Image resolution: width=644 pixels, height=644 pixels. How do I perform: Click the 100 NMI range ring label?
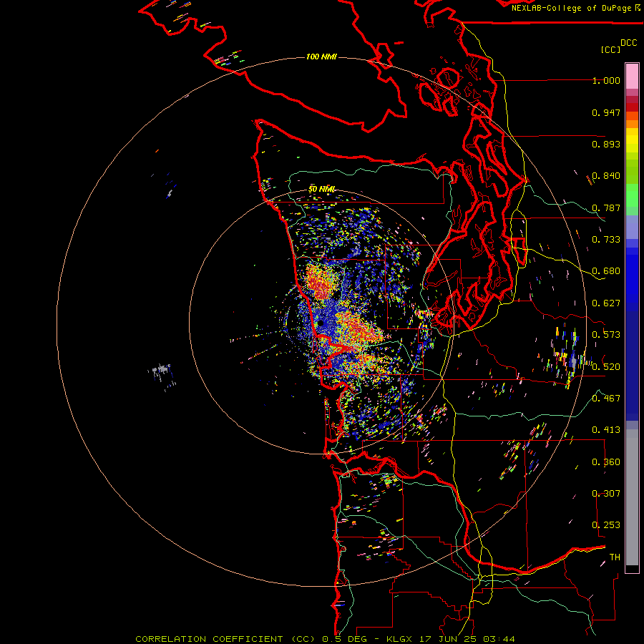tap(321, 57)
